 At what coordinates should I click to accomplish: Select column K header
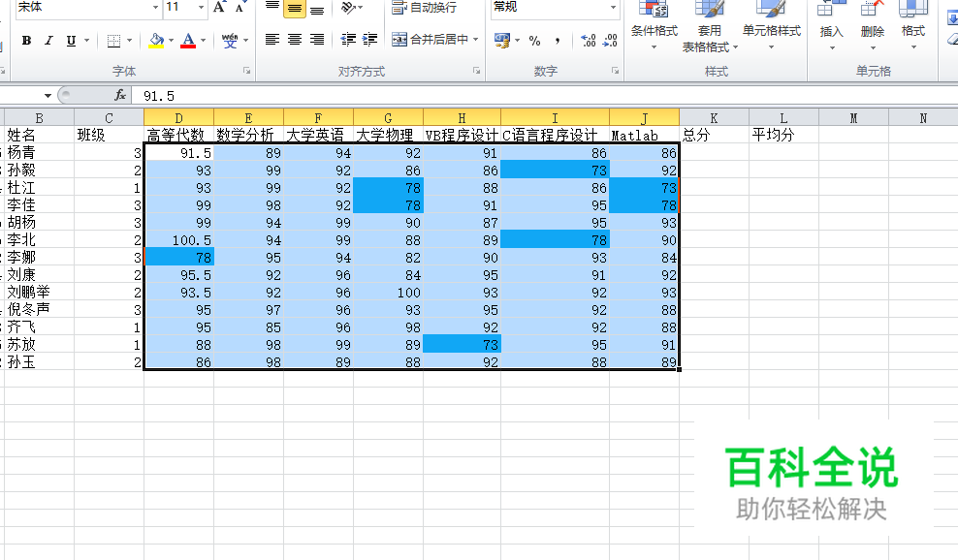(x=714, y=118)
